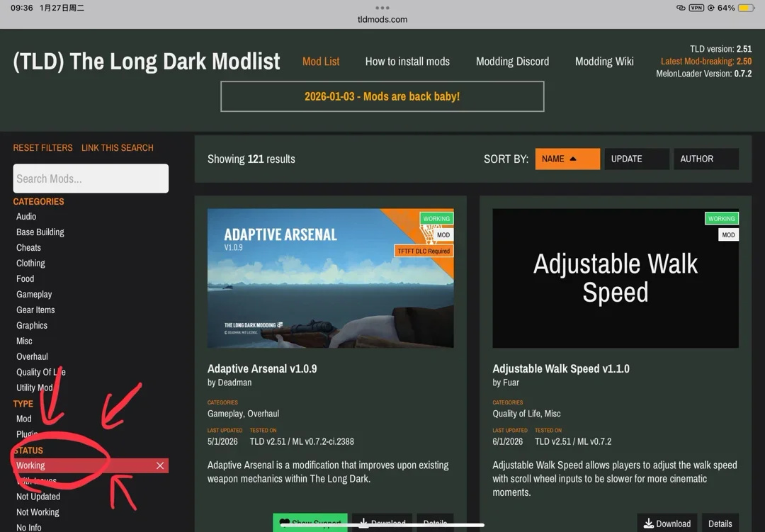The width and height of the screenshot is (765, 532).
Task: Click MelonLoader Version 0.7.2 text
Action: (703, 74)
